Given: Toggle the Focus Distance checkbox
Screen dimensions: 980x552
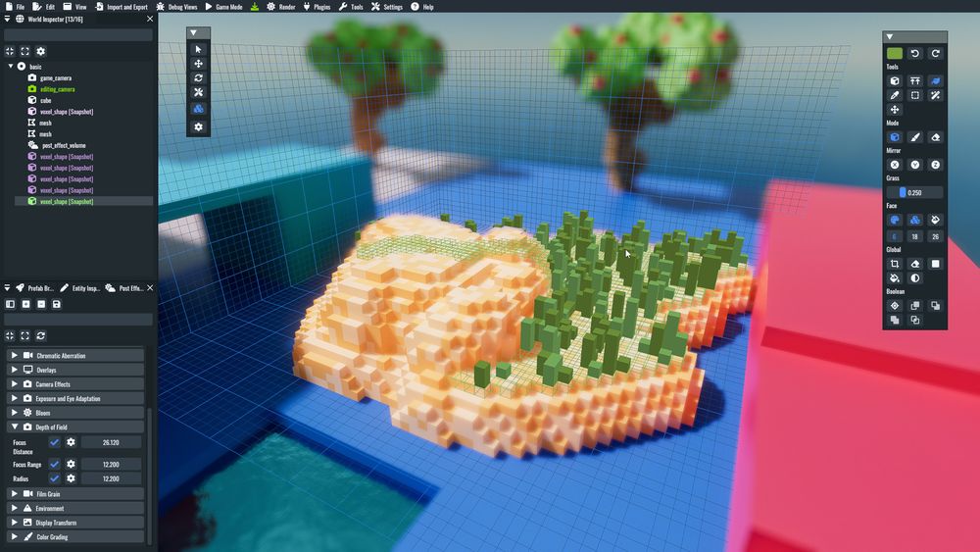Looking at the screenshot, I should point(54,442).
